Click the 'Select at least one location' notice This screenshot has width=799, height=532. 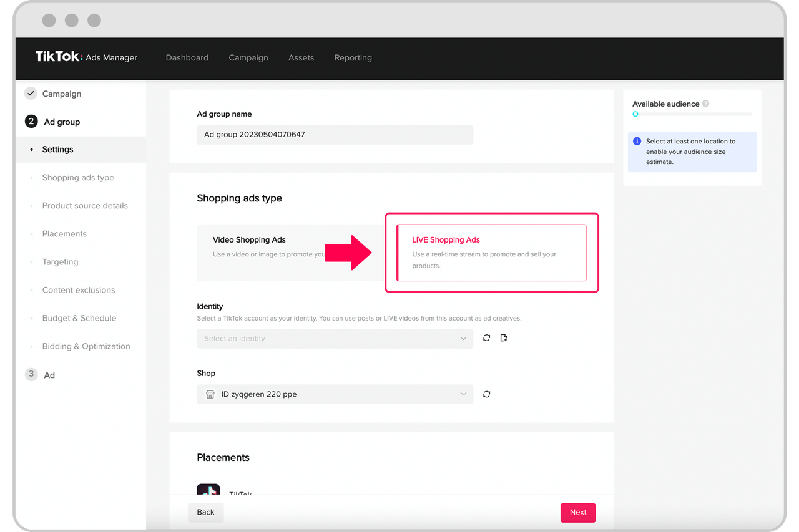coord(692,152)
